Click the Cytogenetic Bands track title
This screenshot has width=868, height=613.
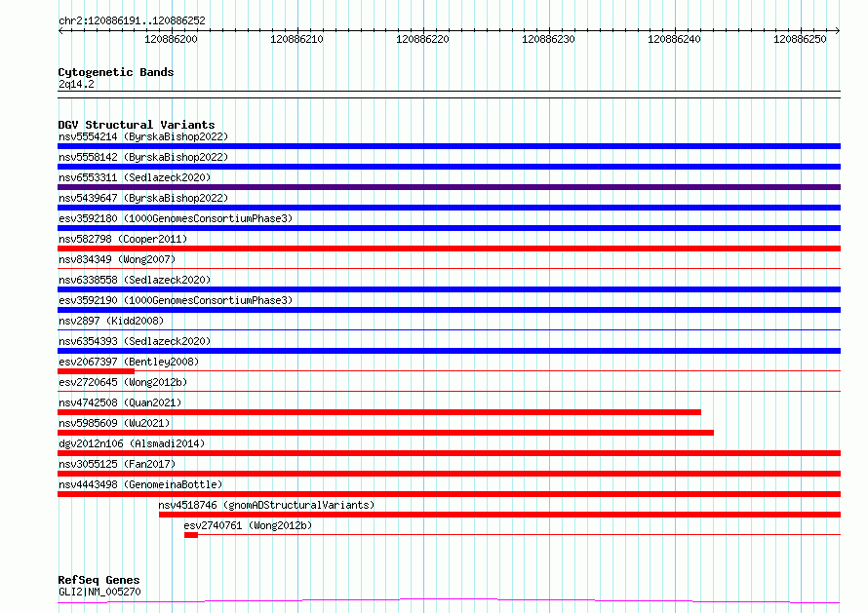coord(116,72)
